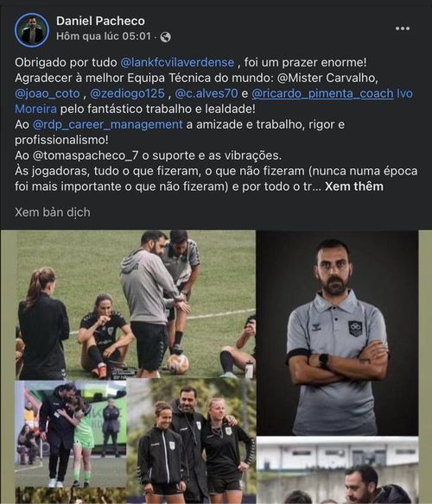Open @c.alves70 mention link
The image size is (432, 504).
click(x=206, y=93)
